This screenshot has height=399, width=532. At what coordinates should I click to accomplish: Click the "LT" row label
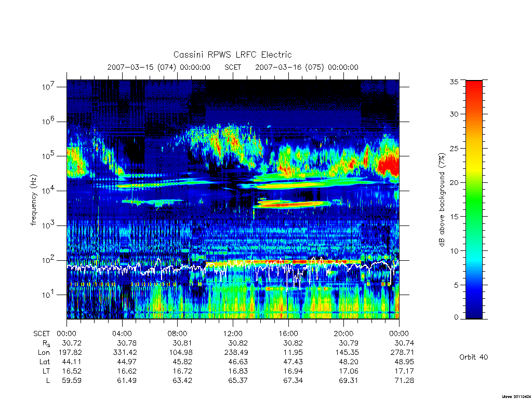point(46,371)
